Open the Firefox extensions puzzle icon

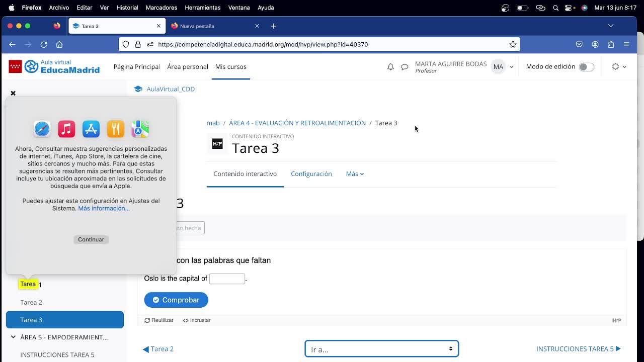pos(611,44)
